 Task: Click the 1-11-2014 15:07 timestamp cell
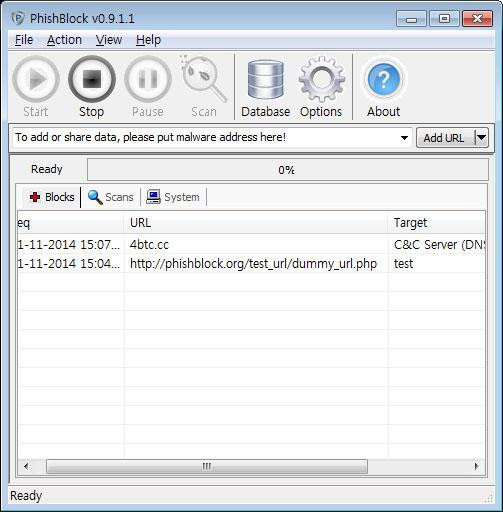[68, 245]
